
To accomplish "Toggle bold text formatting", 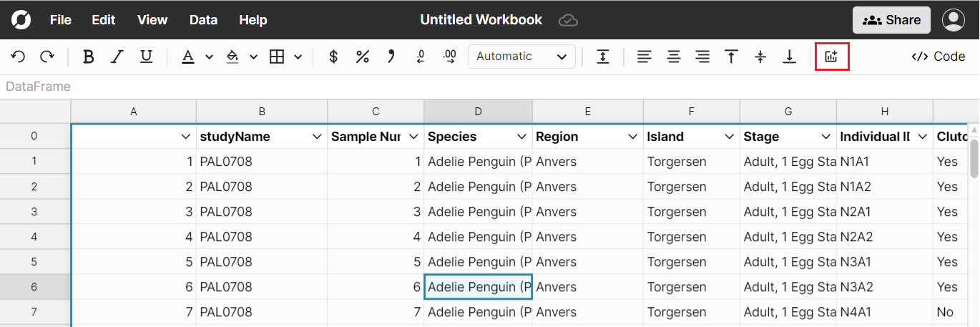I will (89, 57).
